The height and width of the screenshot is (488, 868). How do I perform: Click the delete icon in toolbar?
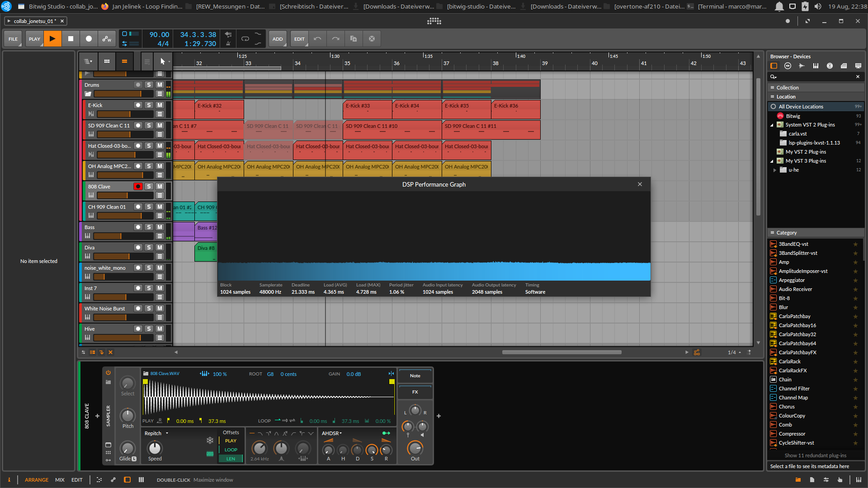point(372,39)
